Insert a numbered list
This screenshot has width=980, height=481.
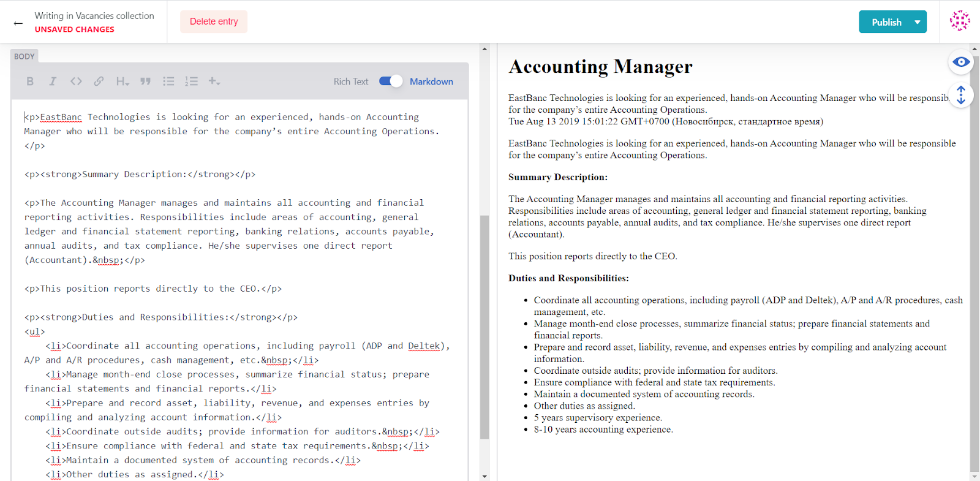pos(191,81)
